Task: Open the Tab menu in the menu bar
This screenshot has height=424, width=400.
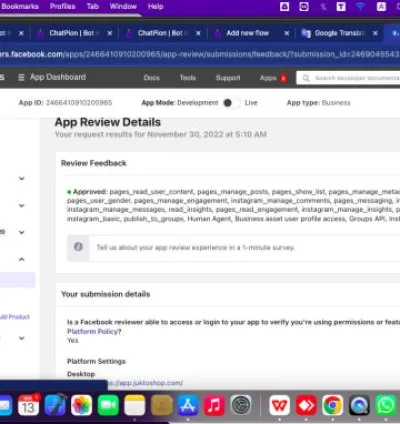Action: (x=93, y=6)
